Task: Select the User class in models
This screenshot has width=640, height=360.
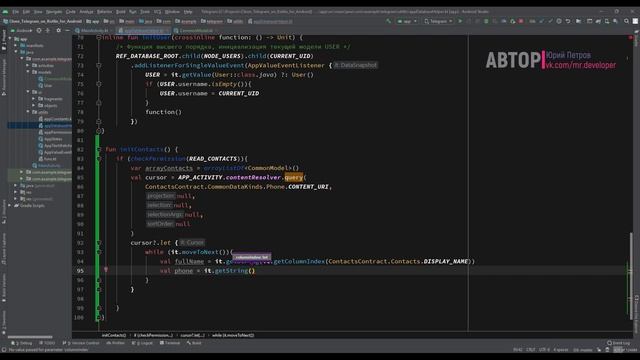Action: [x=45, y=85]
